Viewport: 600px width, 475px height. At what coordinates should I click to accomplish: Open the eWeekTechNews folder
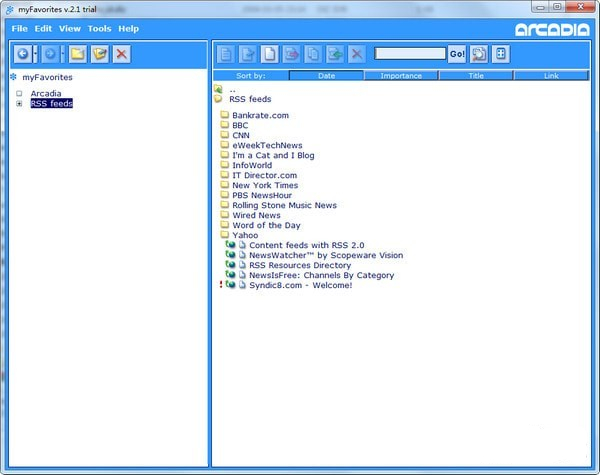pyautogui.click(x=267, y=145)
